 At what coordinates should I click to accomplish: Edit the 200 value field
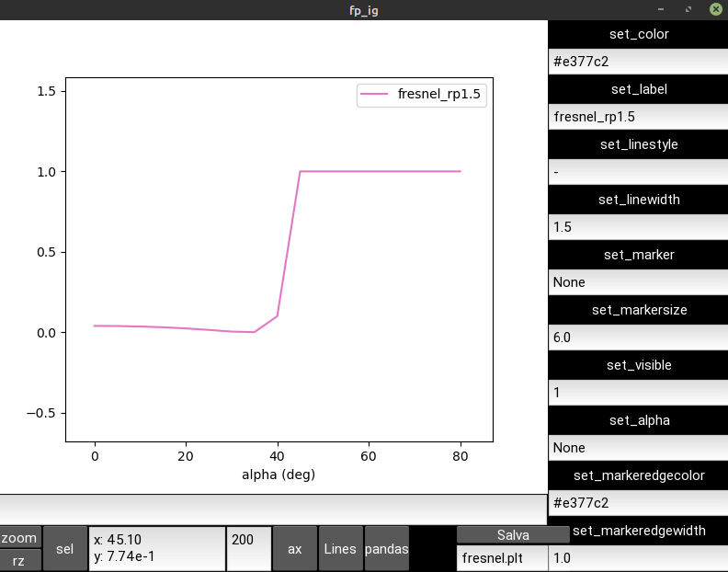click(x=249, y=549)
